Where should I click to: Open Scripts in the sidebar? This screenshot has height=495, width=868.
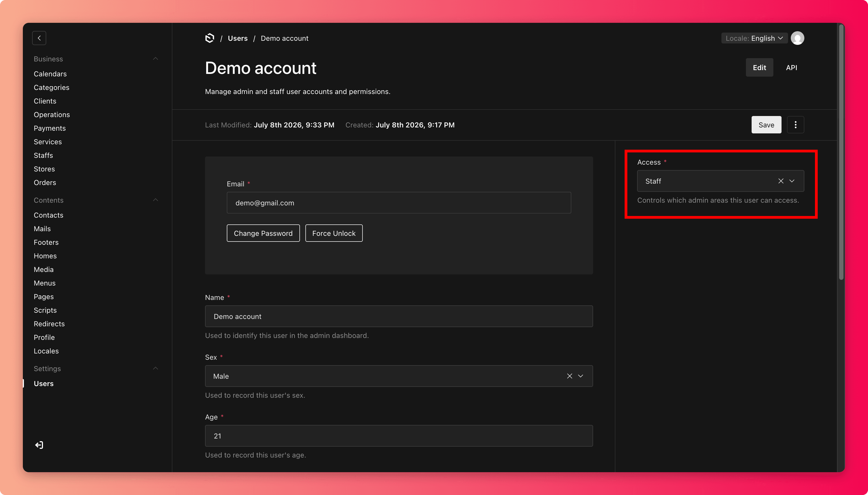tap(45, 311)
